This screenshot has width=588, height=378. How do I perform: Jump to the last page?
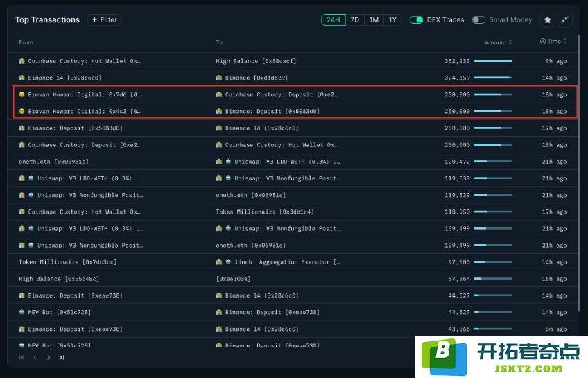(x=62, y=357)
